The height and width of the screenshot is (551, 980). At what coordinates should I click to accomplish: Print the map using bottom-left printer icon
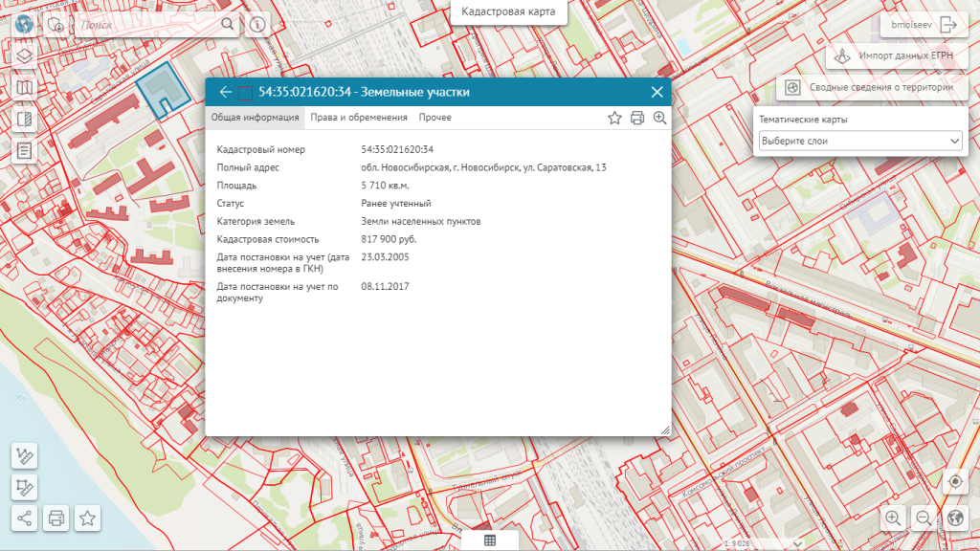pos(56,518)
